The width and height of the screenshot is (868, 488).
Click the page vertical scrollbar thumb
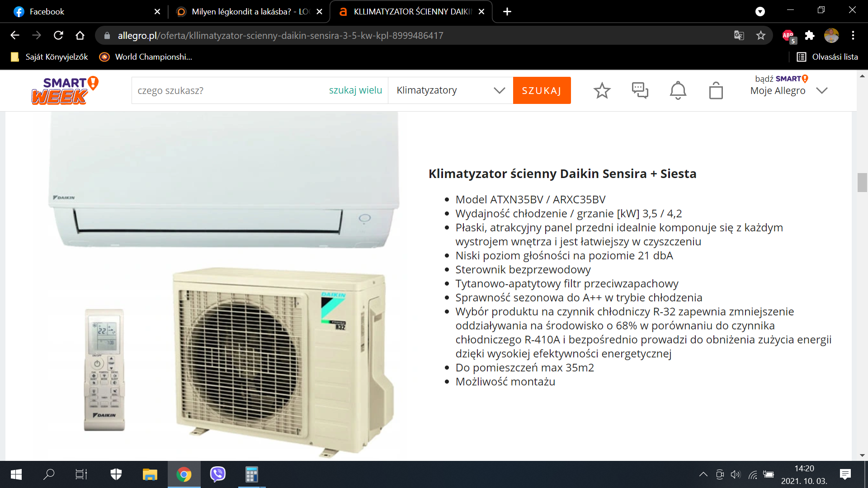click(x=862, y=183)
